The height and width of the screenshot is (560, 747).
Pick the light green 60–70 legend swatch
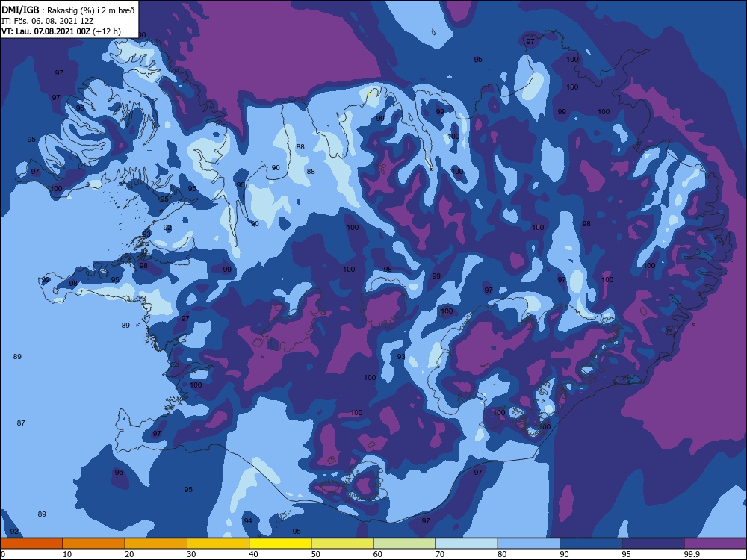tap(404, 544)
